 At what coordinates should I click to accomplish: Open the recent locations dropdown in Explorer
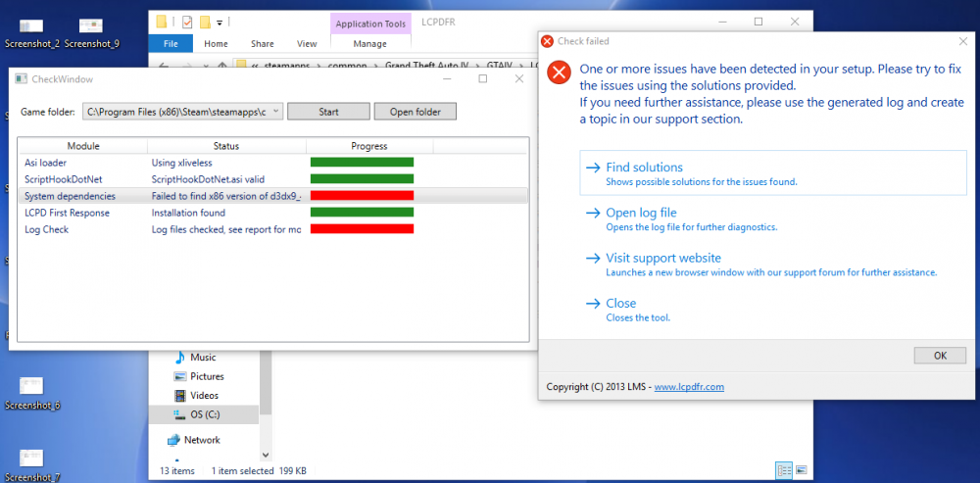pyautogui.click(x=205, y=66)
